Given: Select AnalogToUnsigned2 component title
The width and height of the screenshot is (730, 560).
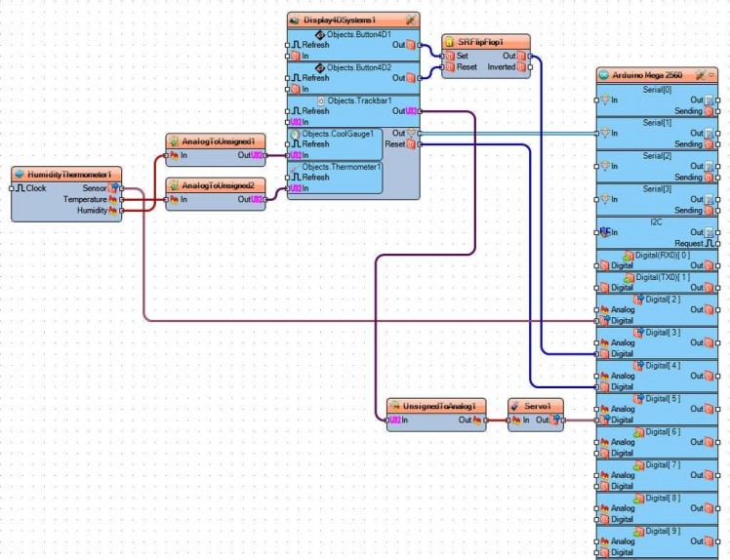Looking at the screenshot, I should tap(218, 185).
